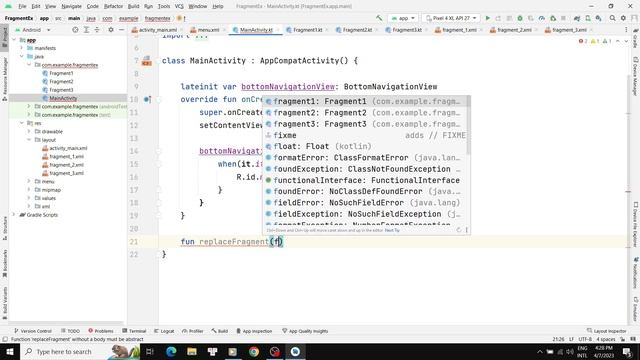Expand Gradle Scripts node

(14, 215)
